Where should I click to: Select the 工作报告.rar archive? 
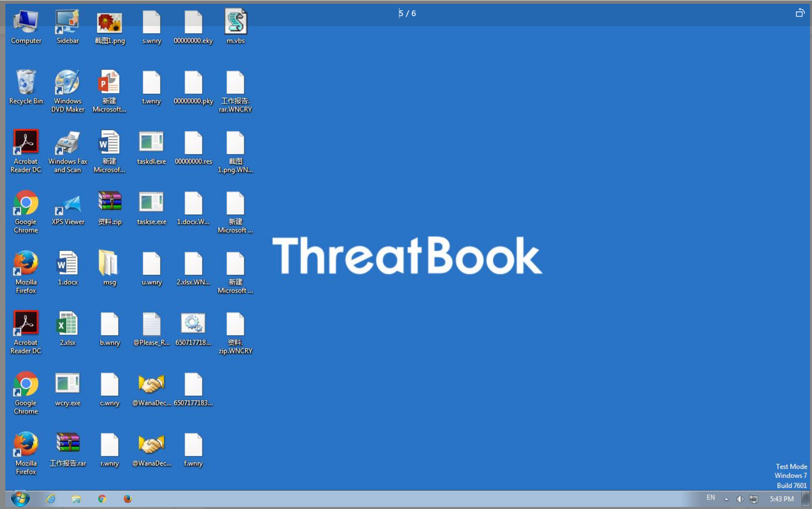click(x=68, y=450)
